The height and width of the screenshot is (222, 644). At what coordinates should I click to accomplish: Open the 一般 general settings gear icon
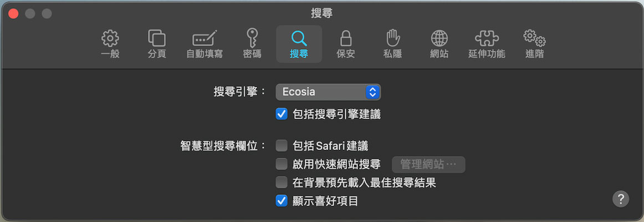point(110,38)
